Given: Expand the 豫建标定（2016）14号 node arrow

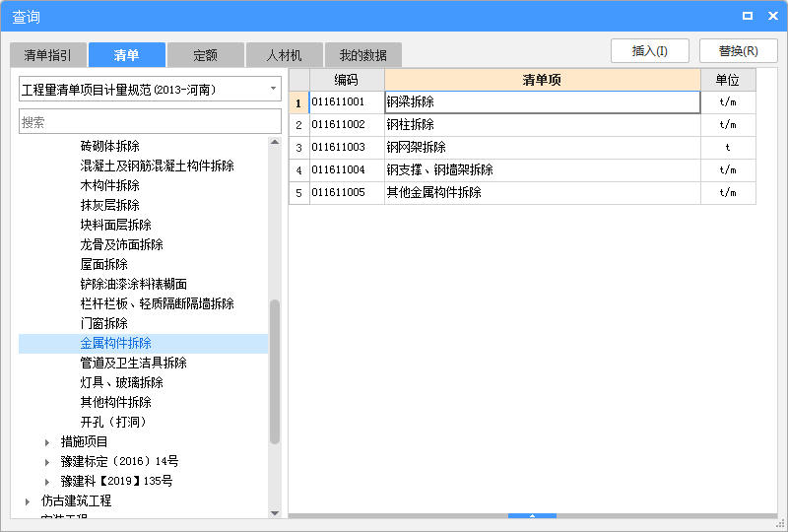Looking at the screenshot, I should (x=47, y=462).
